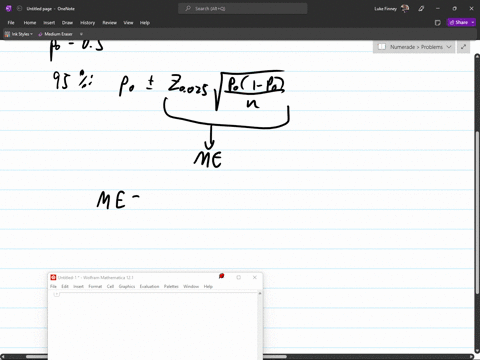Click the red marker icon in Mathematica title bar

pyautogui.click(x=221, y=276)
